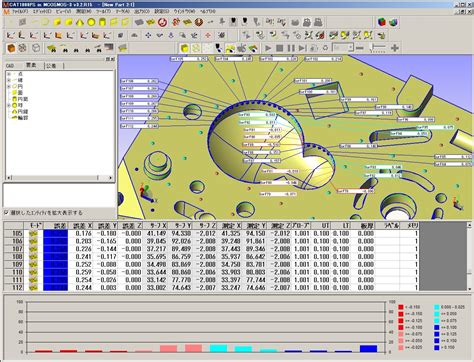Select the wireframe cube view icon

[x=36, y=48]
